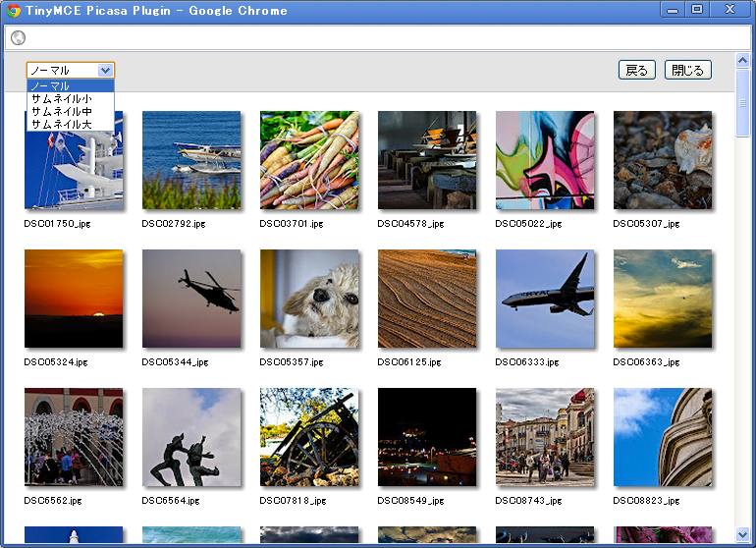The image size is (756, 548).
Task: Select the night lights photo DSC08549_.jpg
Action: (427, 437)
